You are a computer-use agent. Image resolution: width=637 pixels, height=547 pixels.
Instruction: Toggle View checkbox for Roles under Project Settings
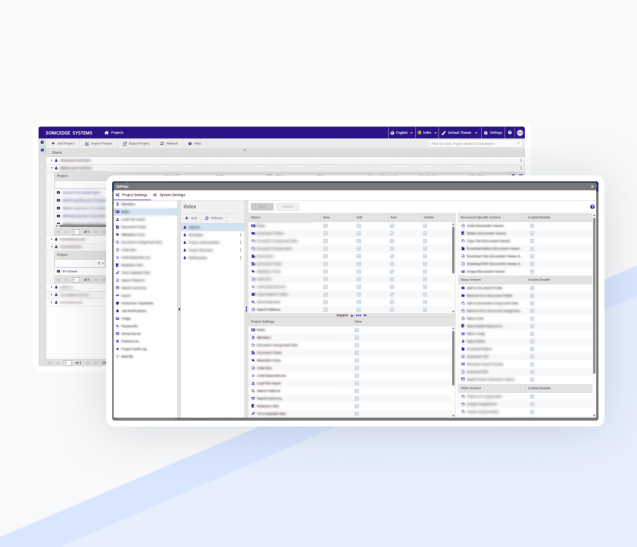coord(357,330)
